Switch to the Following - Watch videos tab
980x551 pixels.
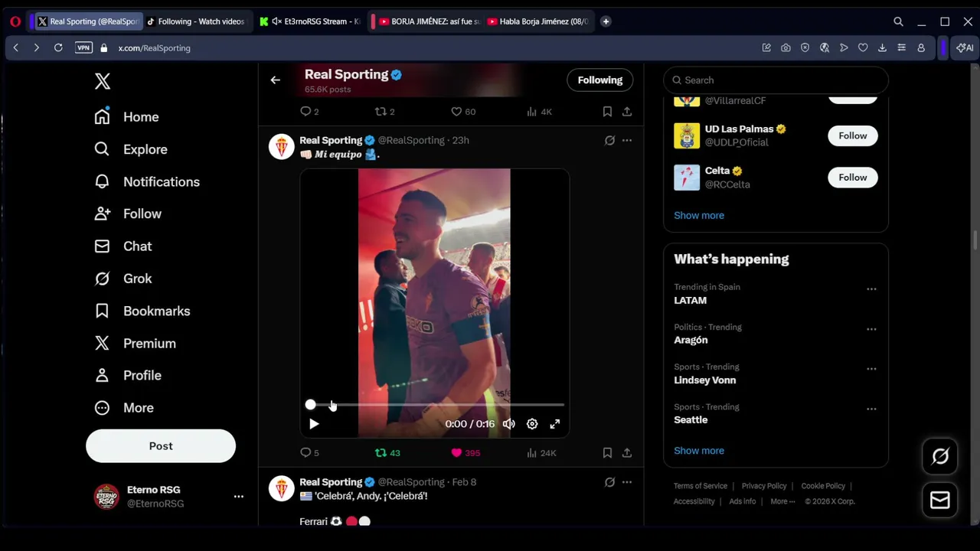tap(195, 21)
